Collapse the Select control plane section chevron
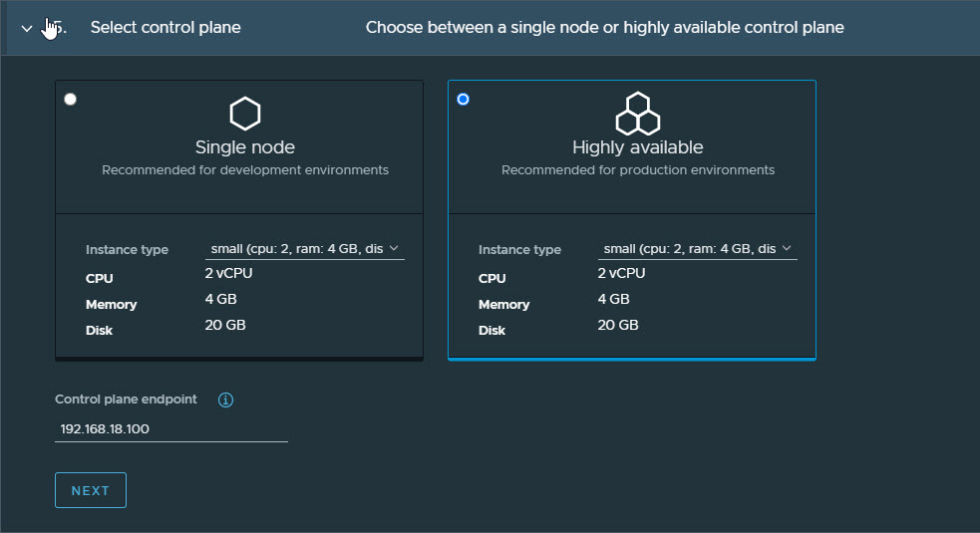The height and width of the screenshot is (533, 980). tap(27, 28)
